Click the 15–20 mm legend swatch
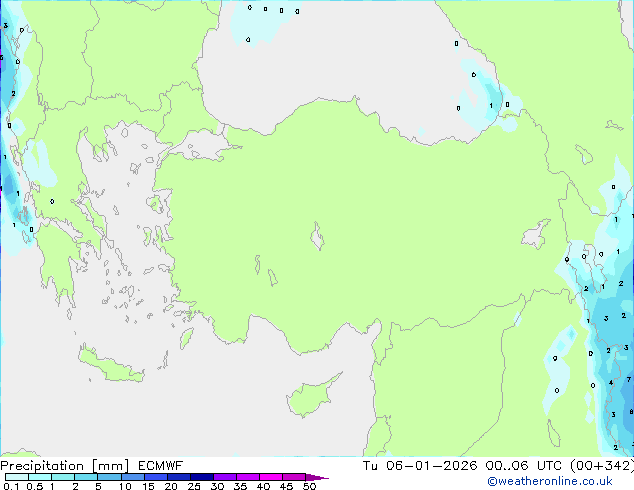 [x=155, y=477]
